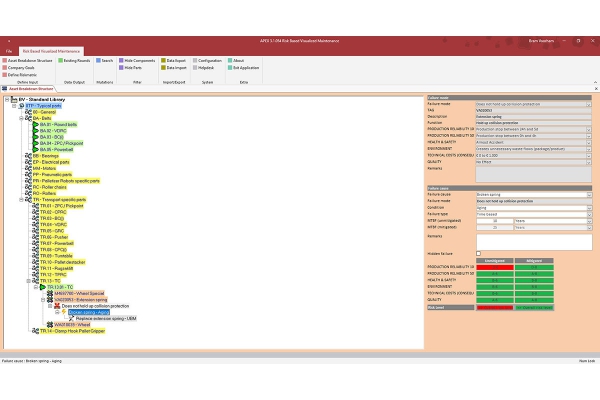Click Data Export in ribbon
Viewport: 600px width, 400px height.
click(x=173, y=60)
